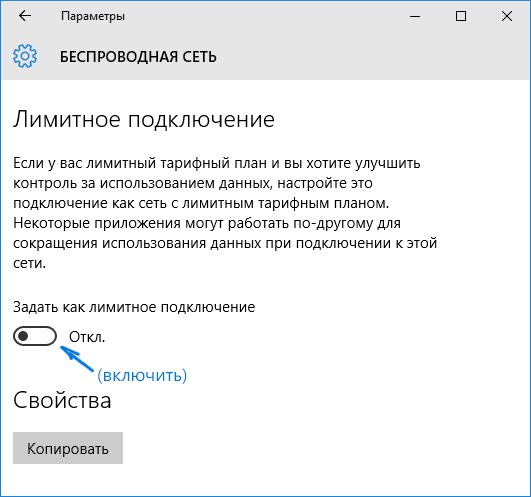
Task: Click the Задать как лимитное подключение label
Action: 134,307
